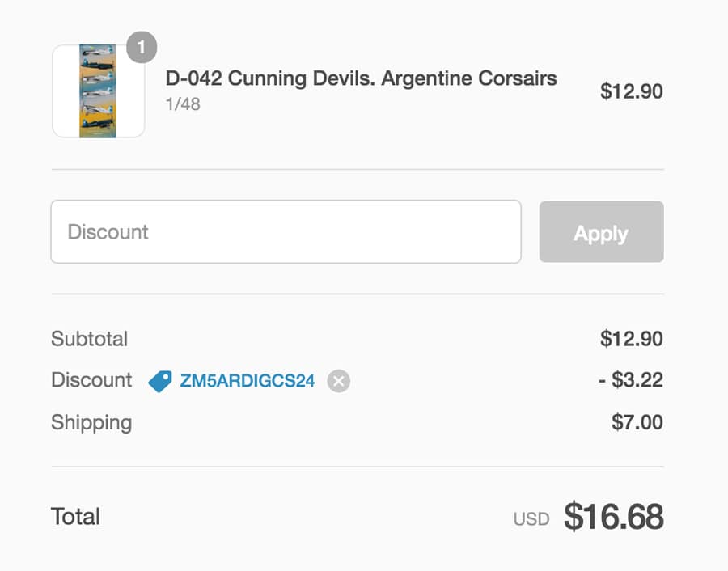
Task: Open the Argentine Corsairs product thumbnail
Action: [x=98, y=91]
